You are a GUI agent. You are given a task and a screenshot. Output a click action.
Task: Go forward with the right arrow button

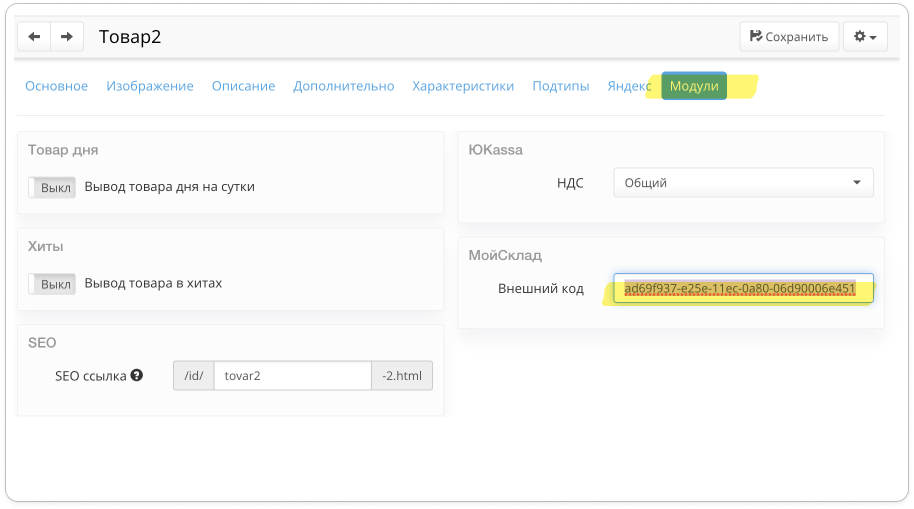pos(67,37)
